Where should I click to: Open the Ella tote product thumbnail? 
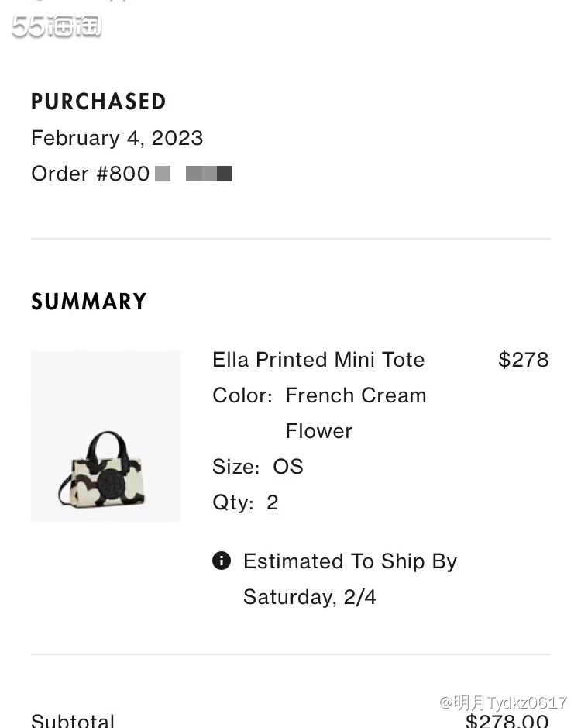tap(106, 436)
